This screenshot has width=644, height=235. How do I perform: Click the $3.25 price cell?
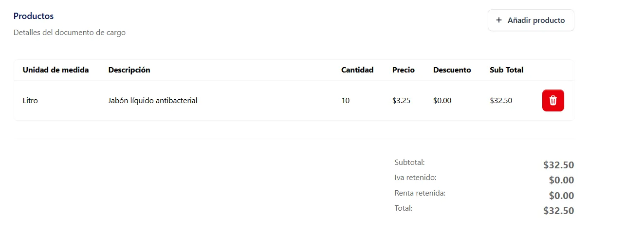coord(401,101)
